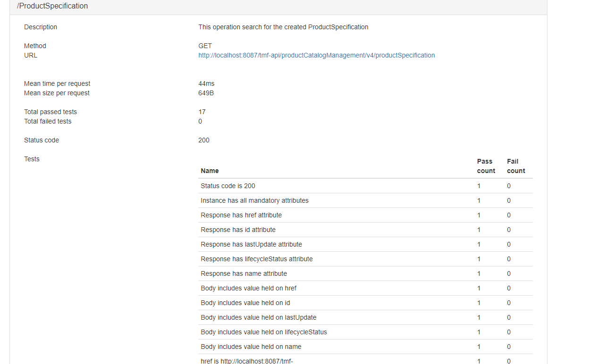Click the truncated href link at bottom
The width and height of the screenshot is (614, 364).
[x=247, y=360]
